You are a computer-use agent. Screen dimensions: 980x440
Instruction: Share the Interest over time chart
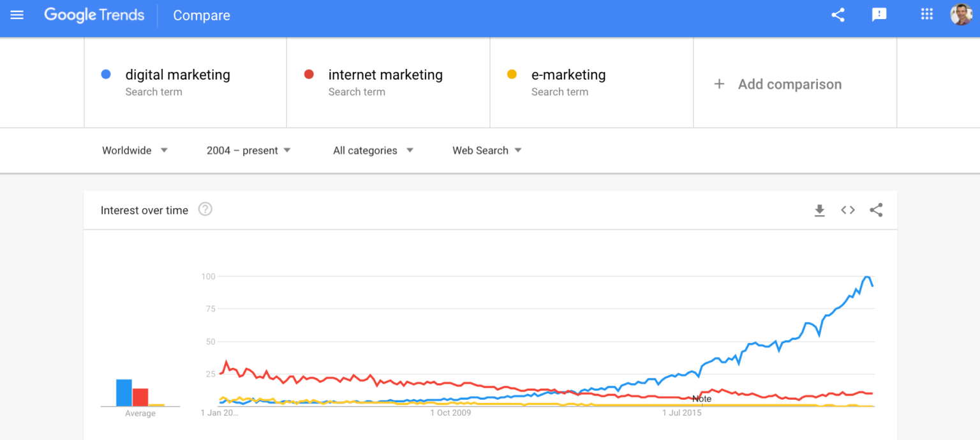[875, 209]
